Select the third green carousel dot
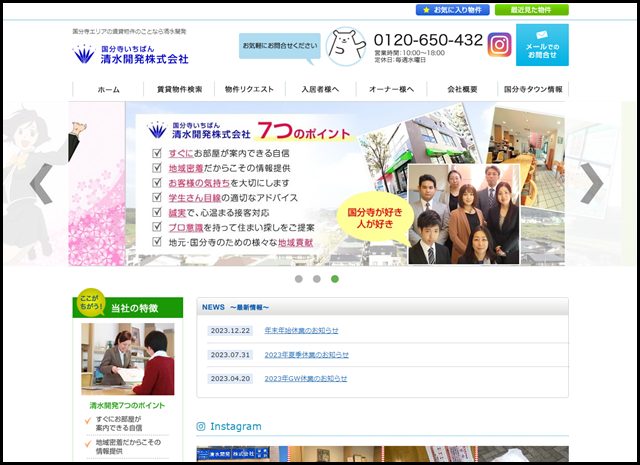 [334, 279]
